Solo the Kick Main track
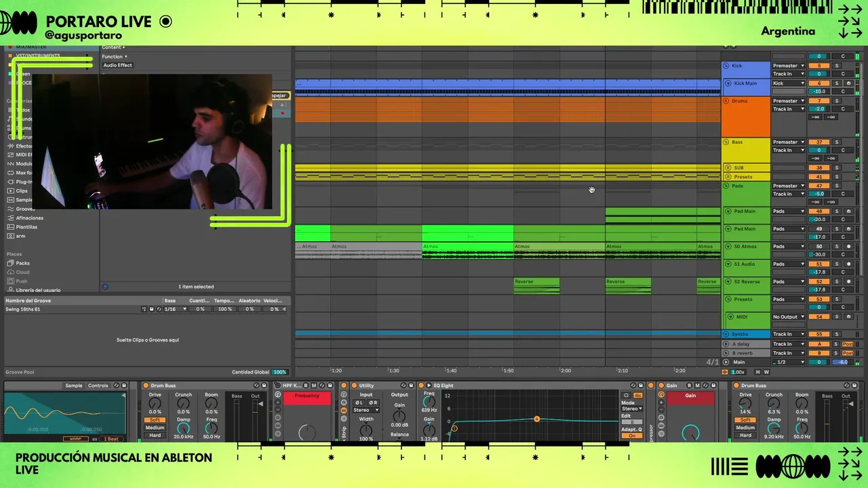The image size is (868, 488). pos(837,83)
